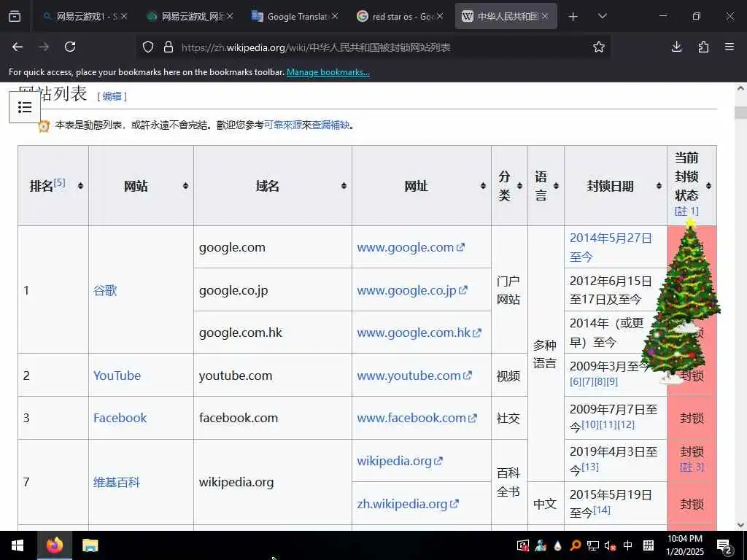Open www.google.co.jp external link

pyautogui.click(x=412, y=290)
